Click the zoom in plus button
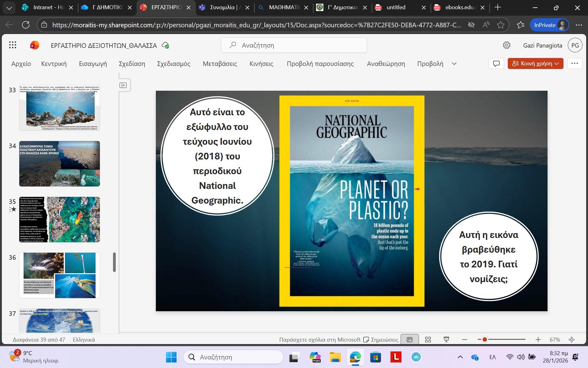 click(x=538, y=339)
